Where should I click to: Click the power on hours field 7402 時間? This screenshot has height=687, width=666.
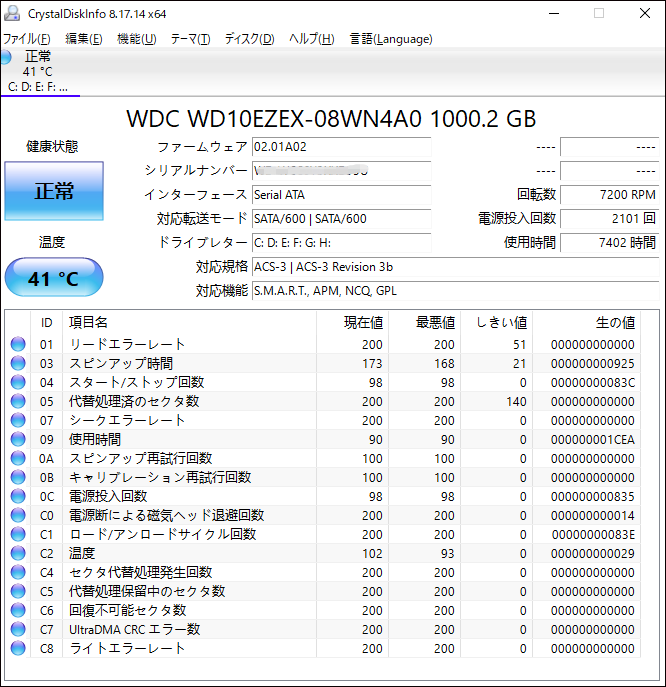610,243
